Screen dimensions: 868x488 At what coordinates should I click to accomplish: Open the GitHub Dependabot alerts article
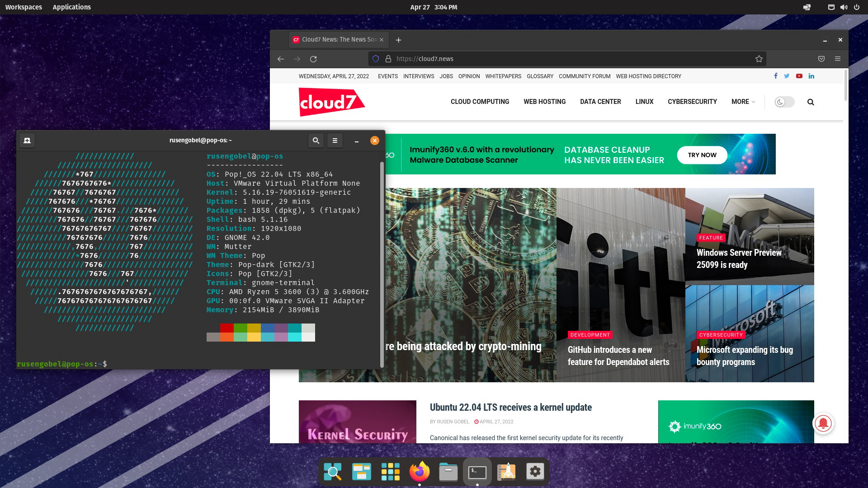point(618,356)
